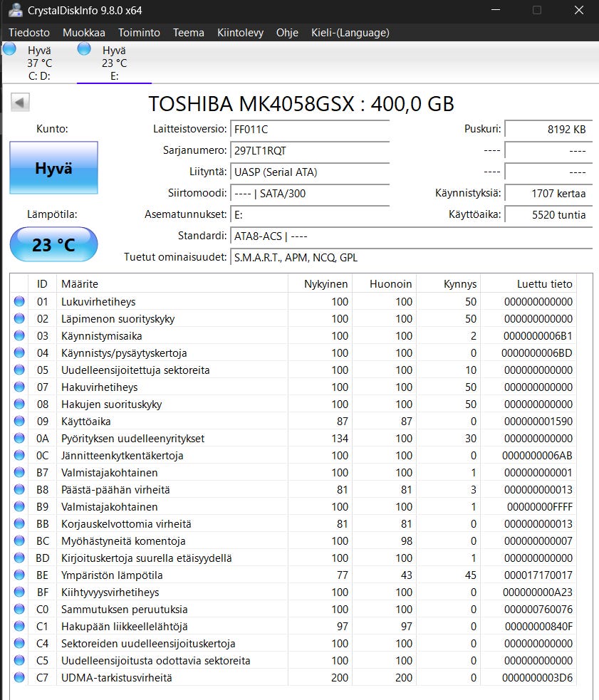Open the Kieli-(Language) menu

tap(350, 33)
